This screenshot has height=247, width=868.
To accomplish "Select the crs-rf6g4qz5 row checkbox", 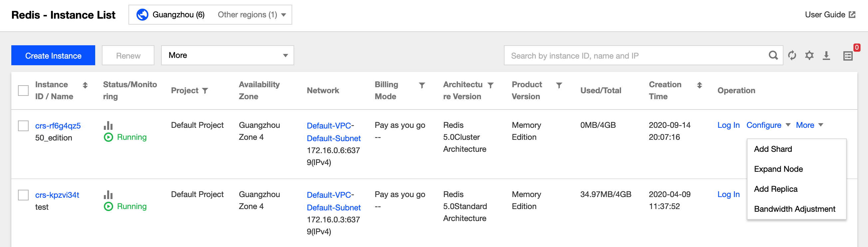I will (x=23, y=126).
